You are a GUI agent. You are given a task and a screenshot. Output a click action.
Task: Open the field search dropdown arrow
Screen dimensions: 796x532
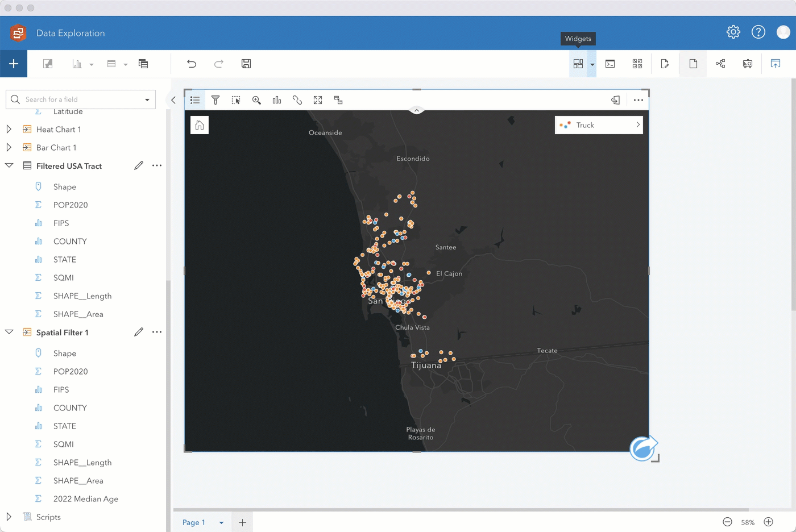[x=147, y=99]
